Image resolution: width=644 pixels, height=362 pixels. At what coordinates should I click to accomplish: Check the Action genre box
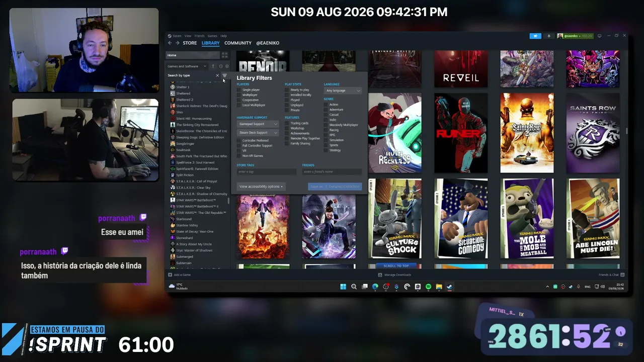coord(326,105)
